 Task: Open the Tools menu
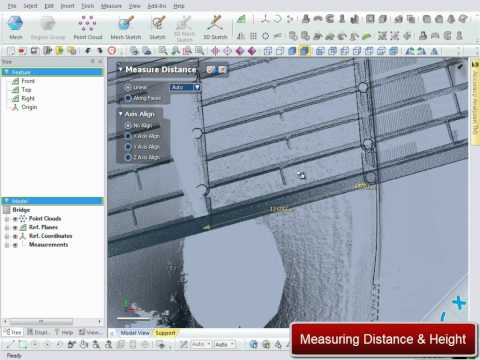tap(88, 6)
